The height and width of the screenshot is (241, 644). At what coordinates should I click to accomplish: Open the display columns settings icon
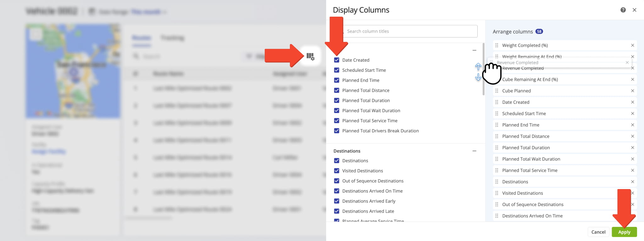pyautogui.click(x=310, y=57)
